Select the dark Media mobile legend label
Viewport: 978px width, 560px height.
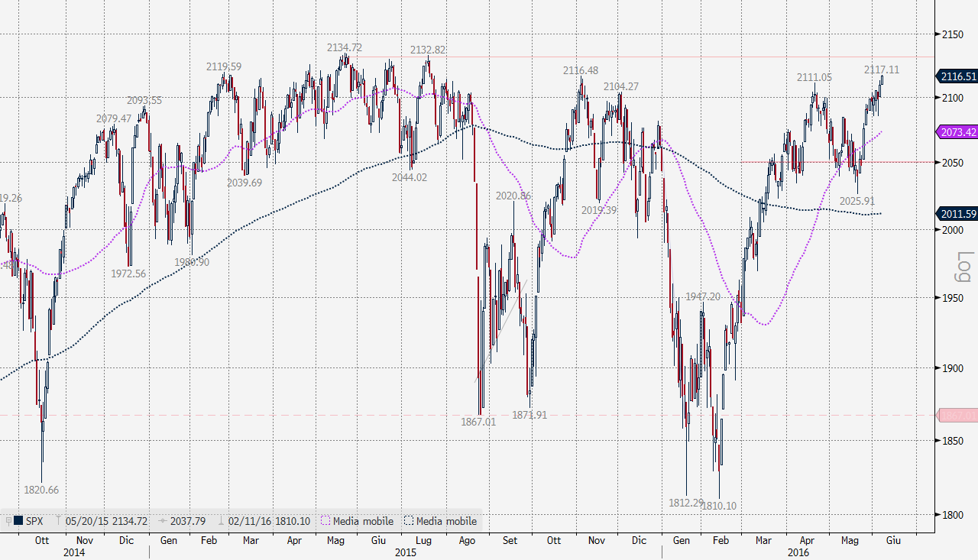point(446,521)
